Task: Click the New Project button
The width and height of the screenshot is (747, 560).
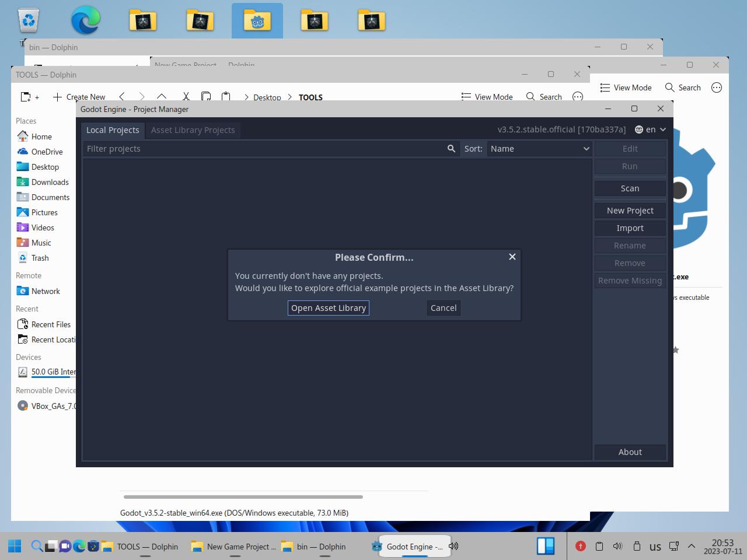Action: pos(630,211)
